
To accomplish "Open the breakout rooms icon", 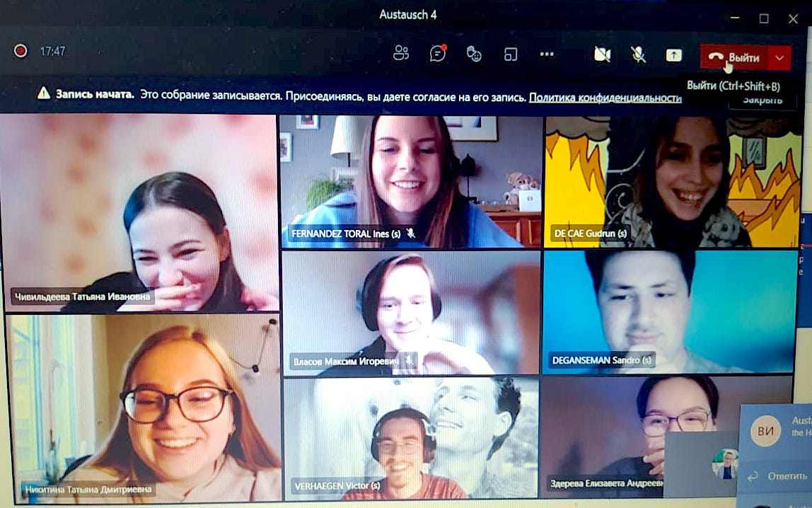I will tap(510, 54).
